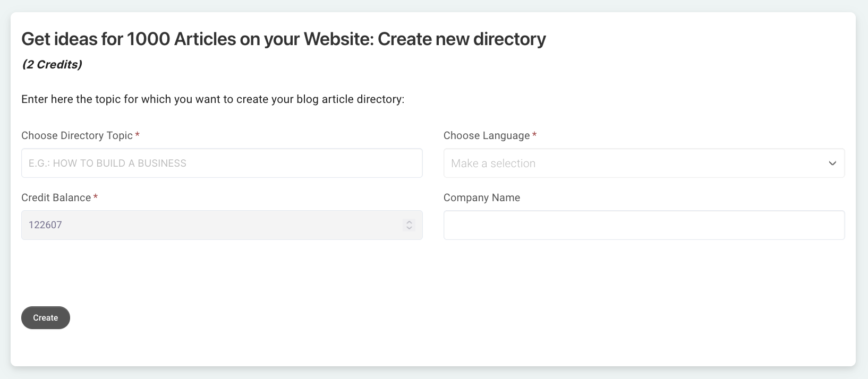The image size is (868, 379).
Task: Click the "Enter here the topic" instruction text
Action: [x=212, y=99]
